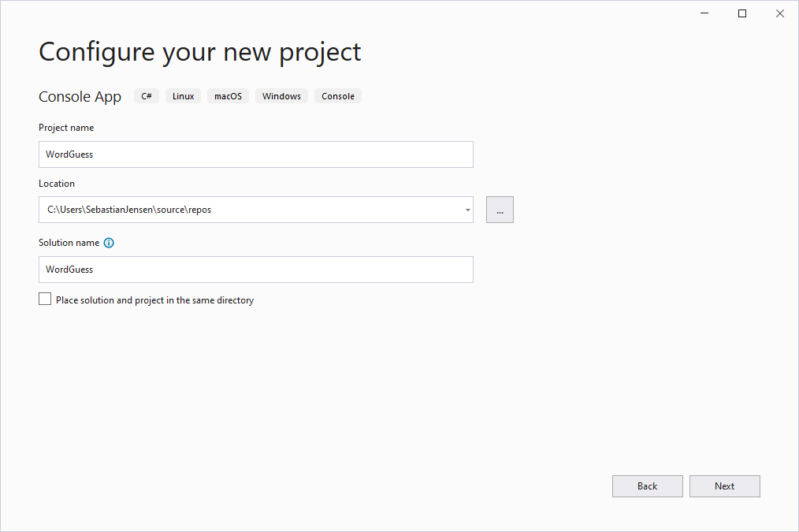The width and height of the screenshot is (799, 532).
Task: Enable placing solution and project in same directory
Action: tap(45, 299)
